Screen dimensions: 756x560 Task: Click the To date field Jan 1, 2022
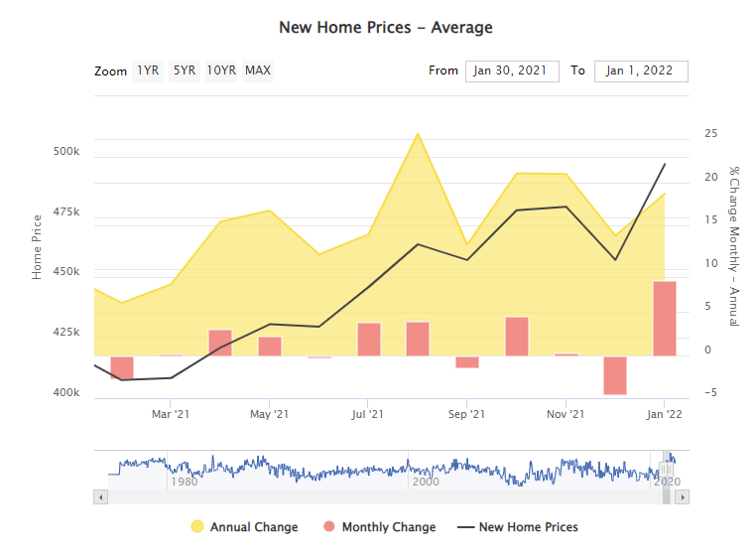pos(641,71)
